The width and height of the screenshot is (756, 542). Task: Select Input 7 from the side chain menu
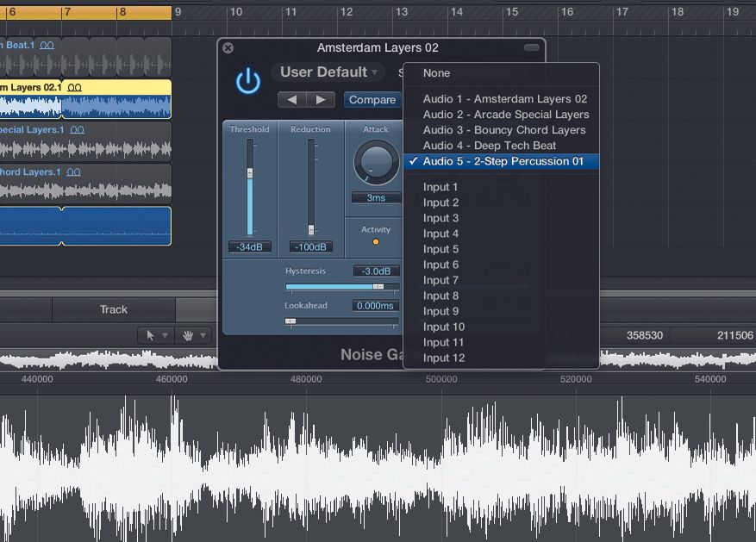click(440, 280)
